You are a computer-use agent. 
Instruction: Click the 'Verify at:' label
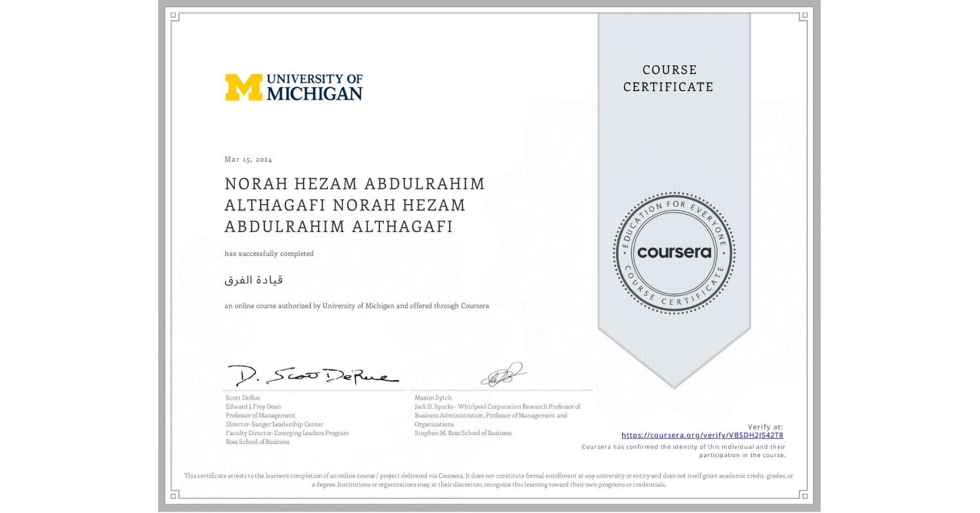pos(765,427)
